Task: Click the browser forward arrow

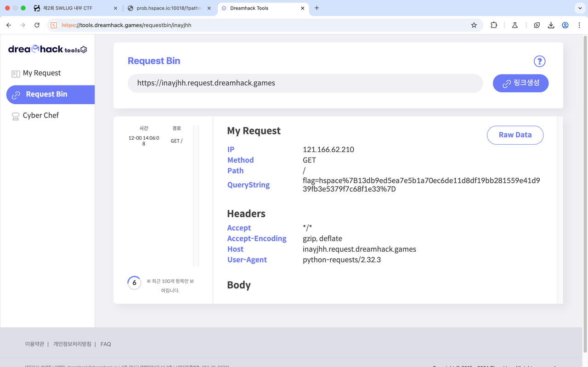Action: [23, 25]
